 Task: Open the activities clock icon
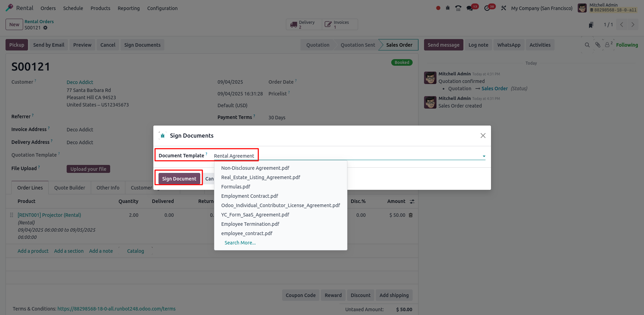(x=487, y=8)
